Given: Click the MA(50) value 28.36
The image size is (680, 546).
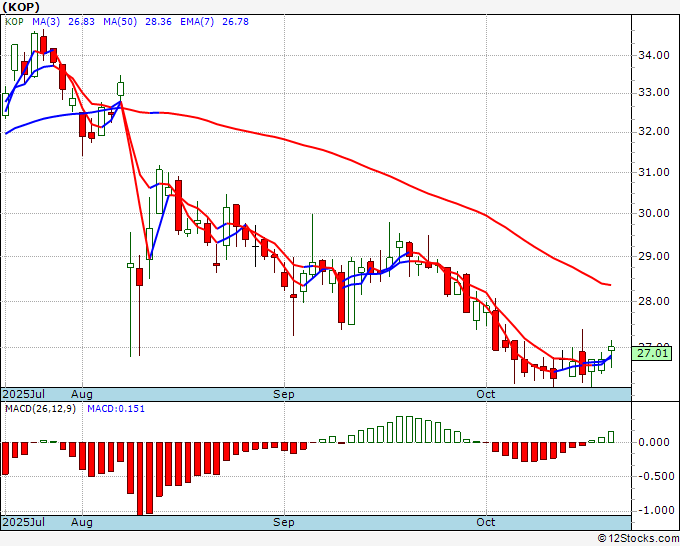Looking at the screenshot, I should (x=158, y=22).
